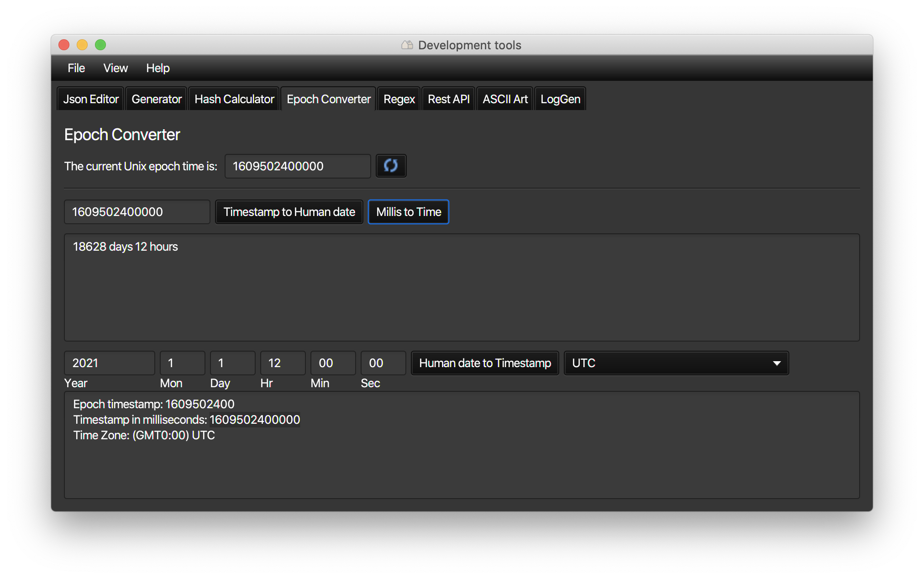Switch to the Json Editor tab

click(x=90, y=99)
